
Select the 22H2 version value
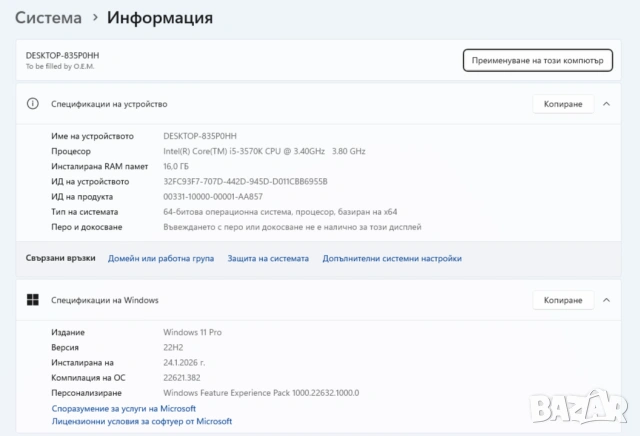[x=173, y=347]
